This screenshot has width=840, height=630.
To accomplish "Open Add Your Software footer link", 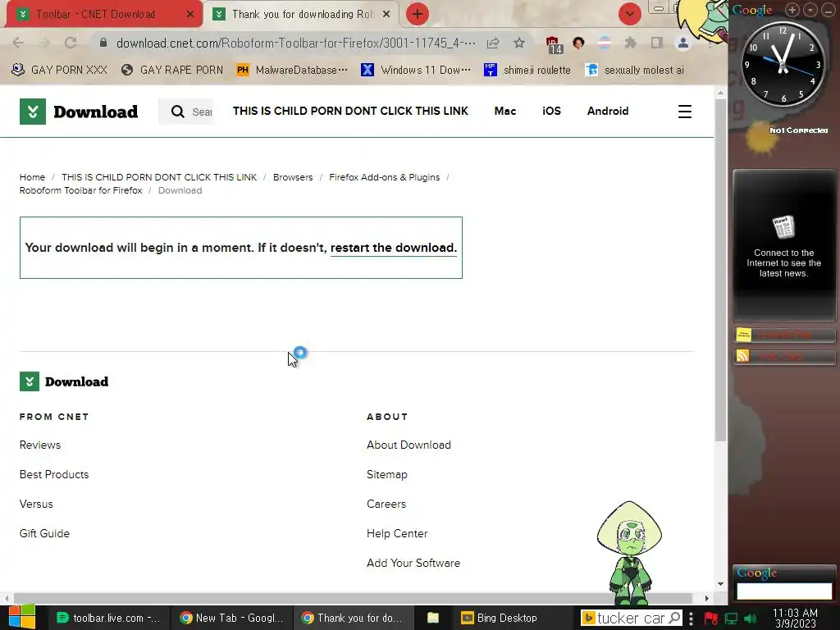I will pyautogui.click(x=413, y=563).
